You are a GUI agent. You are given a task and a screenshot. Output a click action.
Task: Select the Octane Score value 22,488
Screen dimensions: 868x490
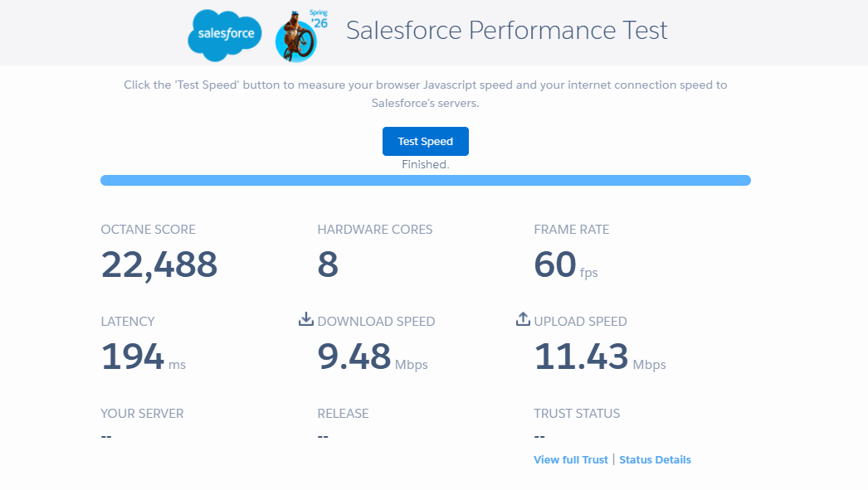(159, 264)
